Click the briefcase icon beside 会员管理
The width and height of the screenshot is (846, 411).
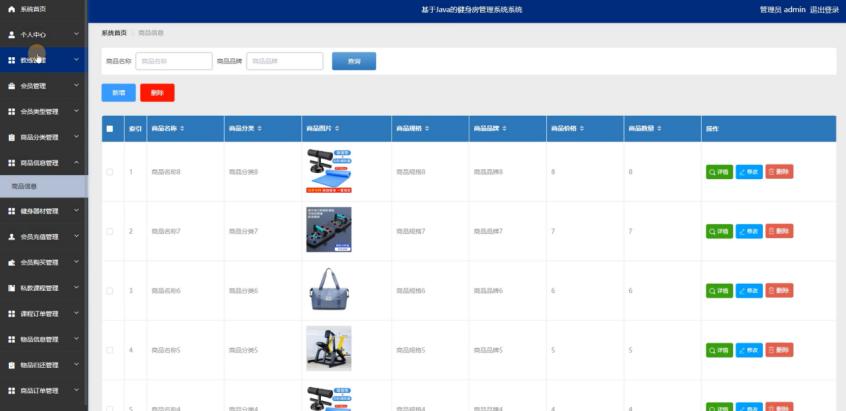coord(11,86)
